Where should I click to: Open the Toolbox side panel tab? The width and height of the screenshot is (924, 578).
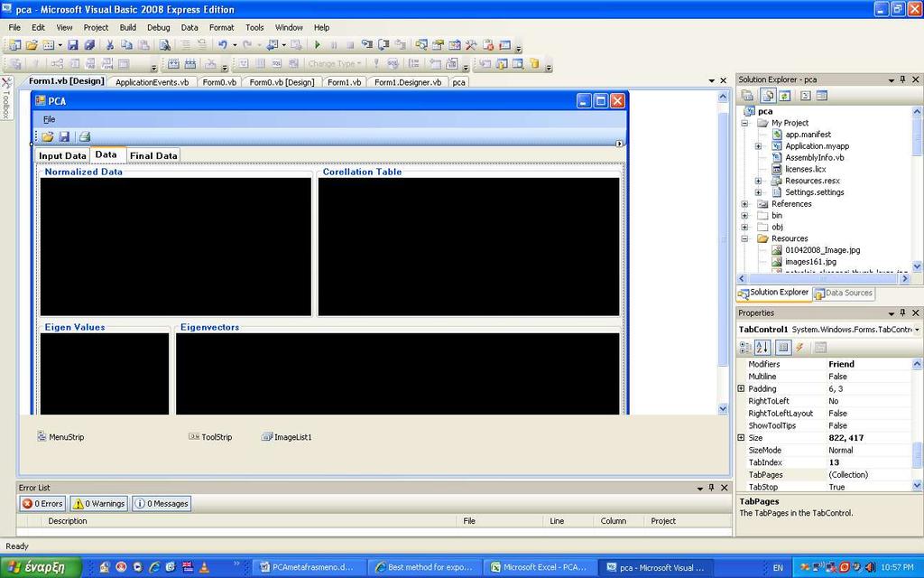point(6,98)
